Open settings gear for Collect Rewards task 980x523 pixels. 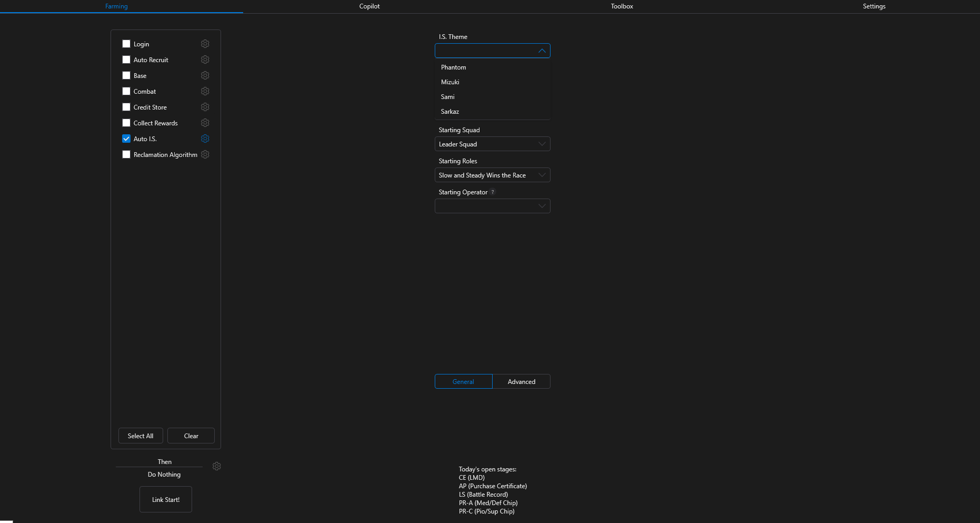(205, 123)
